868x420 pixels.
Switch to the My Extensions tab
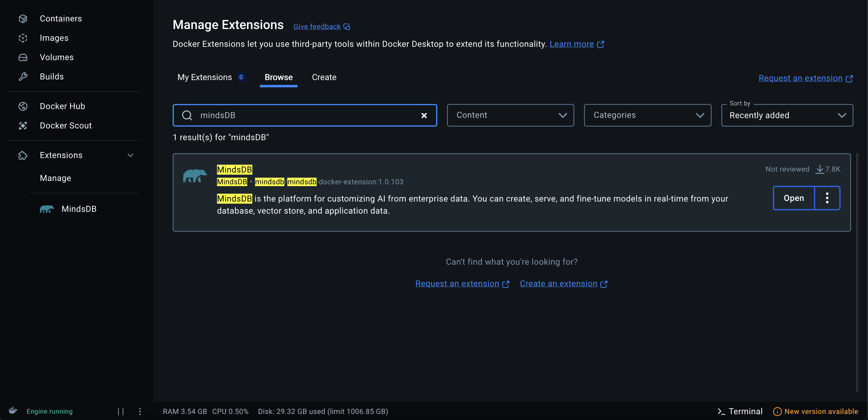point(205,77)
